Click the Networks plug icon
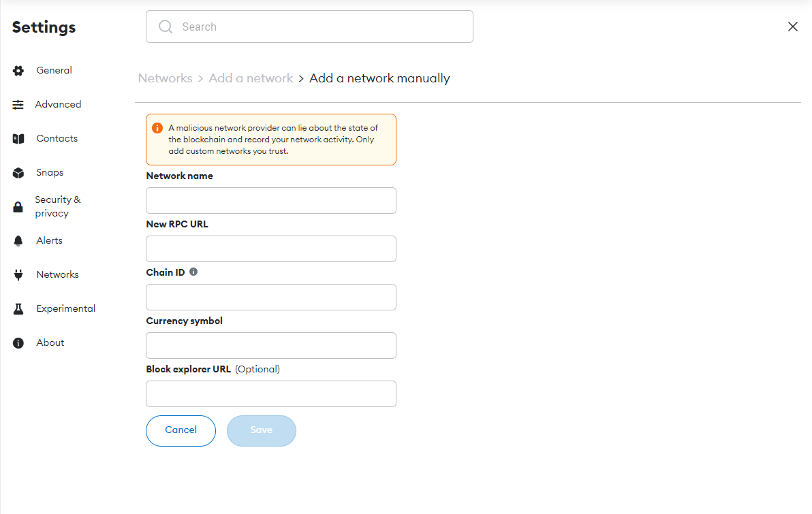The width and height of the screenshot is (812, 514). pyautogui.click(x=18, y=275)
